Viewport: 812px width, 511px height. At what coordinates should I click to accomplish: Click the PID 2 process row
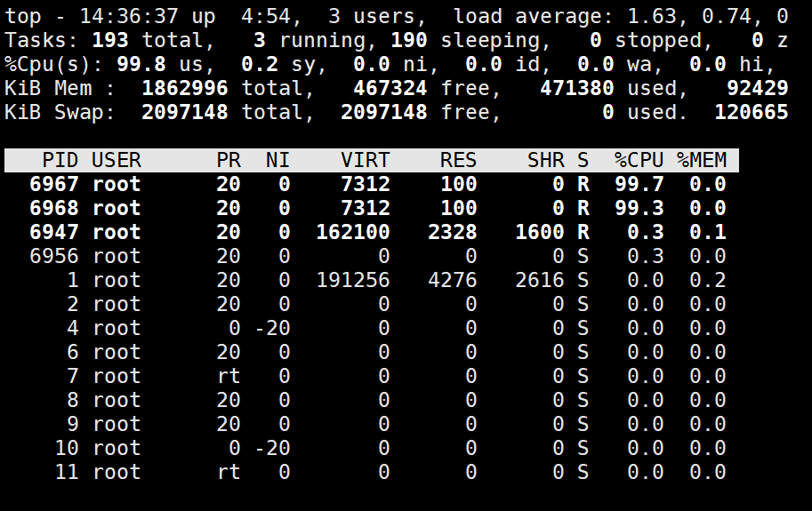pyautogui.click(x=371, y=304)
